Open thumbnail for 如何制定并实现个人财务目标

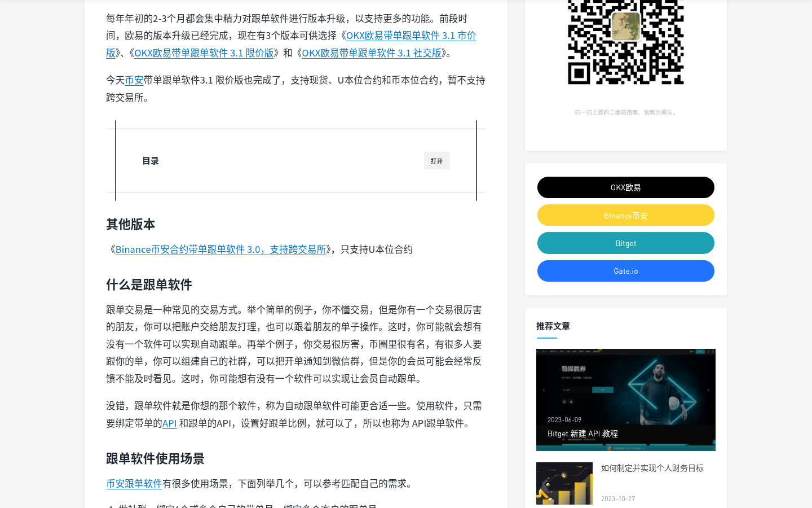coord(564,483)
